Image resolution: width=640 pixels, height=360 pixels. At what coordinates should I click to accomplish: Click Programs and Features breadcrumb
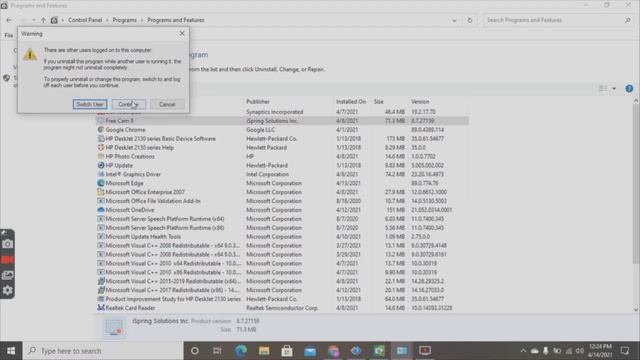[x=176, y=20]
